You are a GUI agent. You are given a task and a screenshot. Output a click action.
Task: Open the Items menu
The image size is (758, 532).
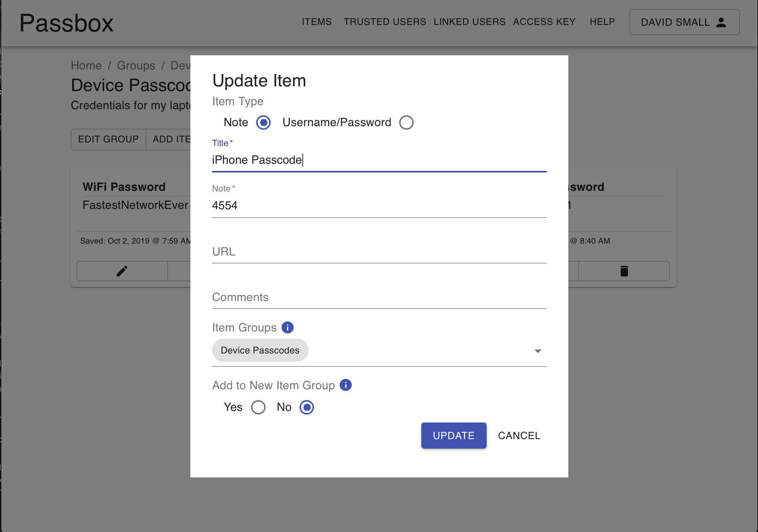[316, 22]
